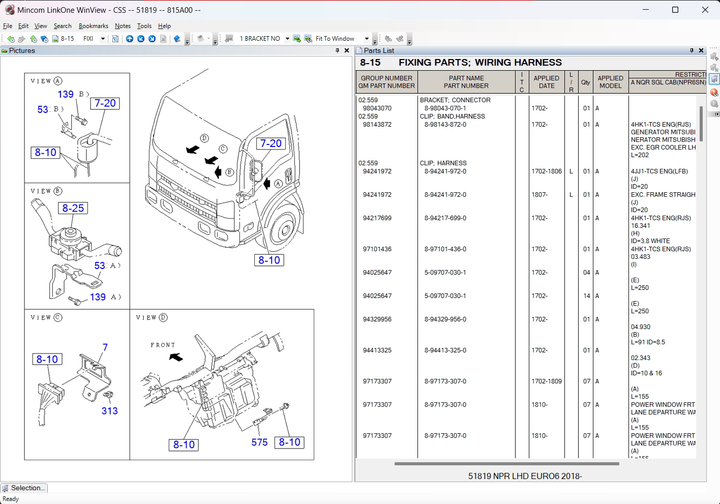The image size is (720, 504).
Task: Click the document view icon after page selector
Action: (115, 39)
